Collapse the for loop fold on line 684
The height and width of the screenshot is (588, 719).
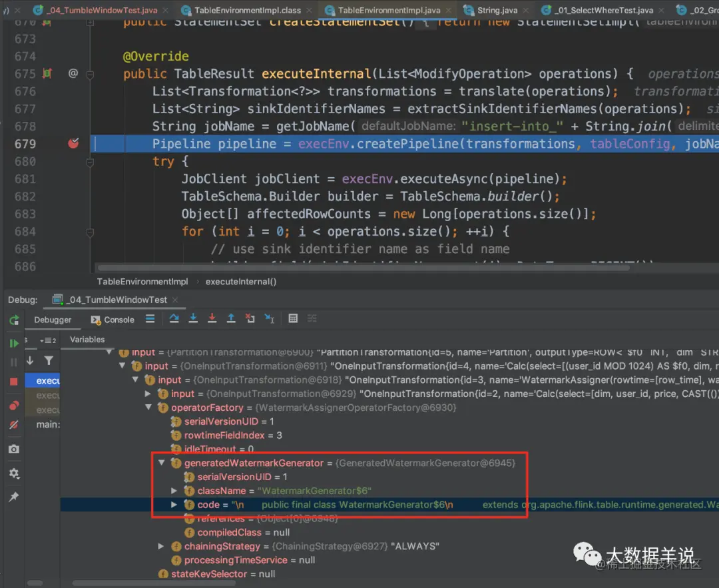point(91,232)
